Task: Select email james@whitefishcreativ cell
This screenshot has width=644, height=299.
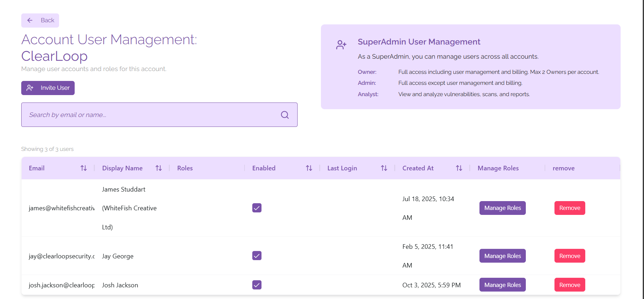Action: 62,208
